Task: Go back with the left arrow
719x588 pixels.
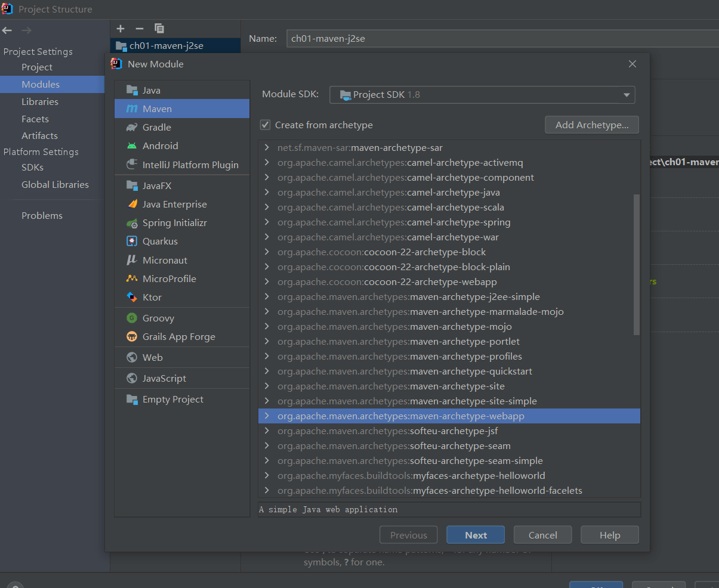Action: 7,30
